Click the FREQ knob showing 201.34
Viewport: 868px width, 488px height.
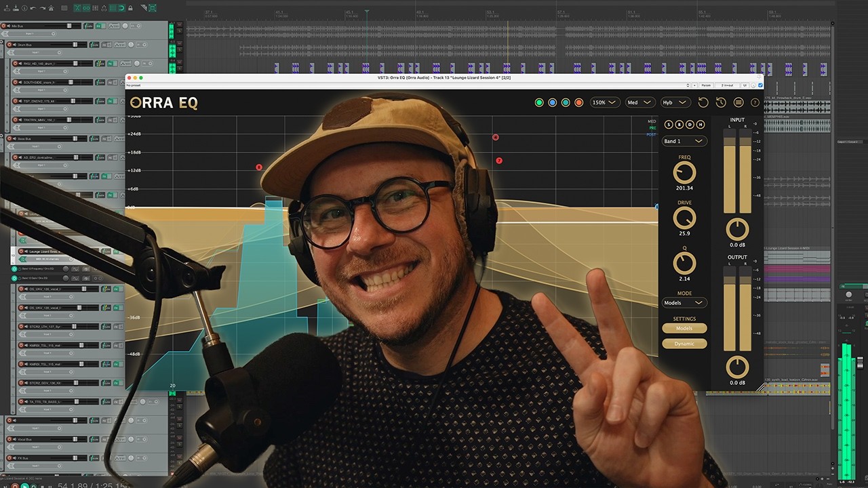pyautogui.click(x=684, y=172)
